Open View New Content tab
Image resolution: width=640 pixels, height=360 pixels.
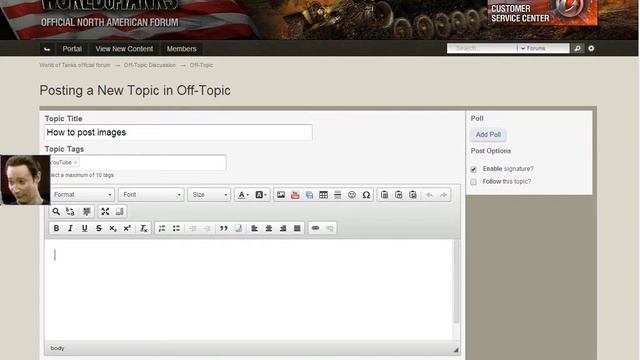124,49
